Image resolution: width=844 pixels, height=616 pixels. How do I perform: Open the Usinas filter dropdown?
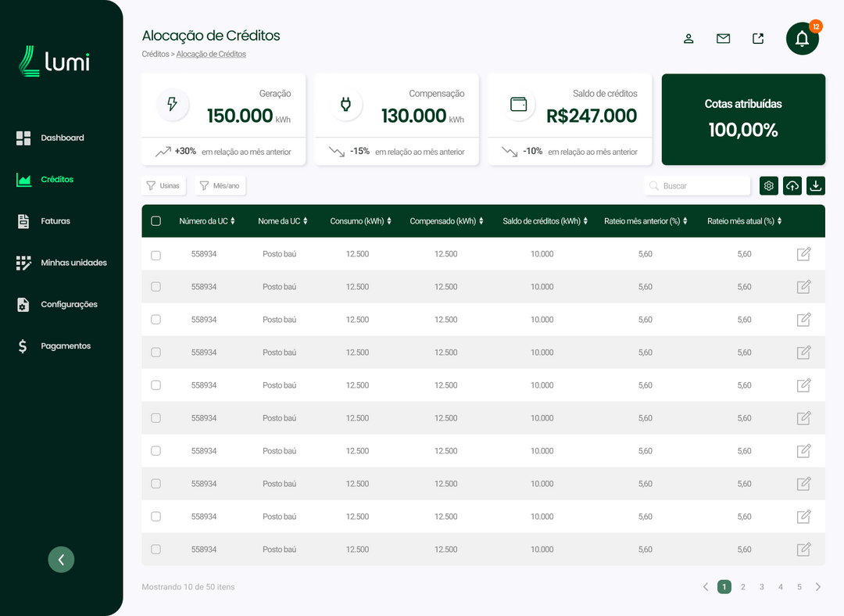[164, 185]
